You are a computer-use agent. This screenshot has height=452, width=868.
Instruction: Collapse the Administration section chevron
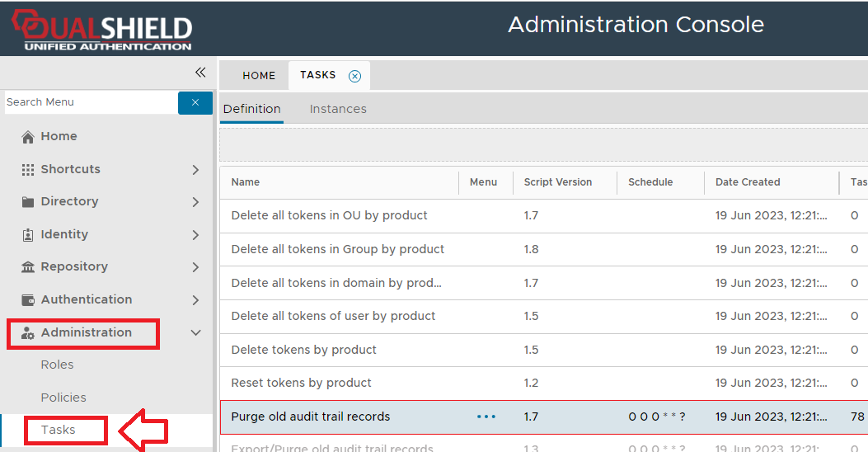tap(195, 332)
